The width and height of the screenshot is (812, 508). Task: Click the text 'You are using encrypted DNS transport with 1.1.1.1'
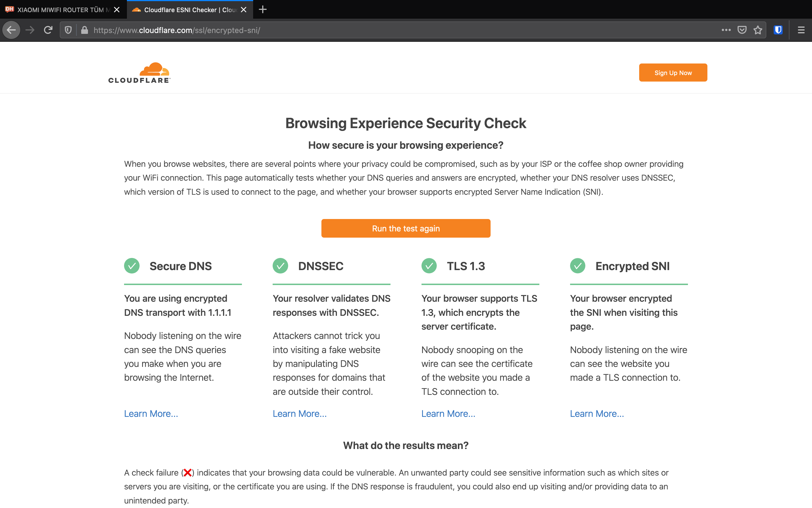(x=178, y=305)
